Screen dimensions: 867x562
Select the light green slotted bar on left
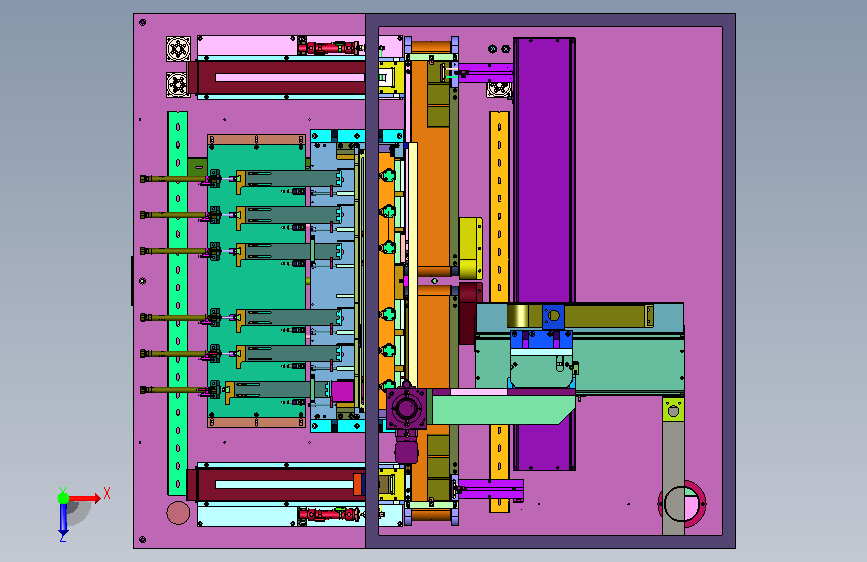(177, 303)
